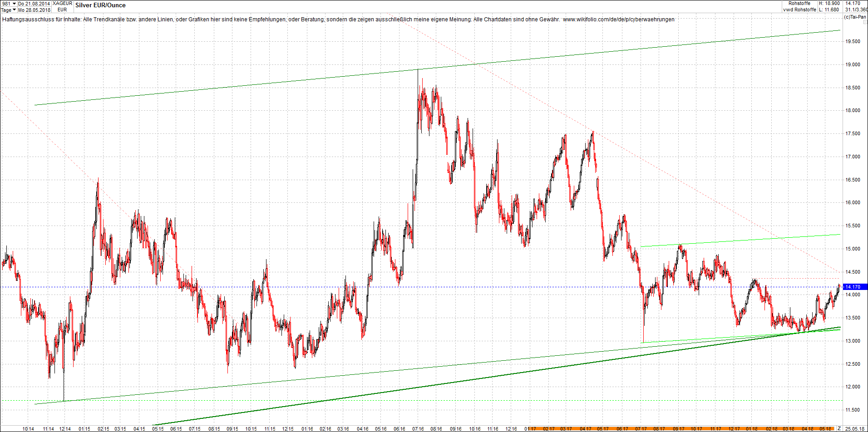
Task: Open the 981 bar count dropdown
Action: [x=9, y=4]
